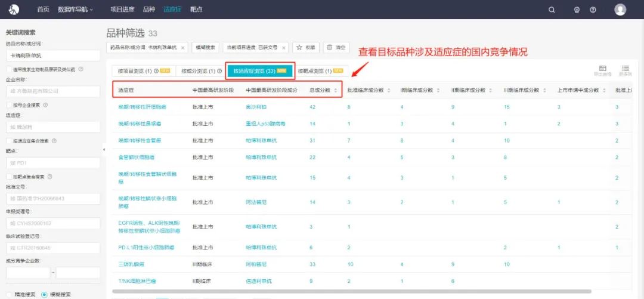Open the 三阴乳腺癌 indication link
644x299 pixels.
(x=131, y=264)
